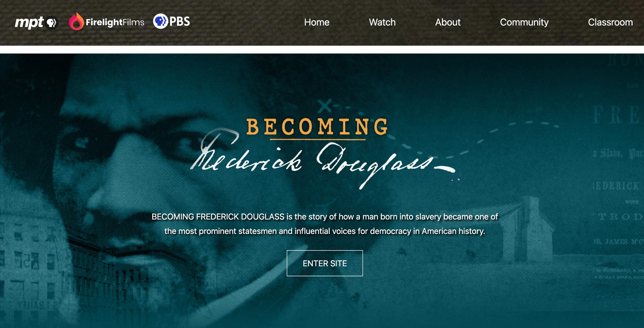Click the orange BECOMING title
Viewport: 644px width, 328px height.
(x=317, y=127)
